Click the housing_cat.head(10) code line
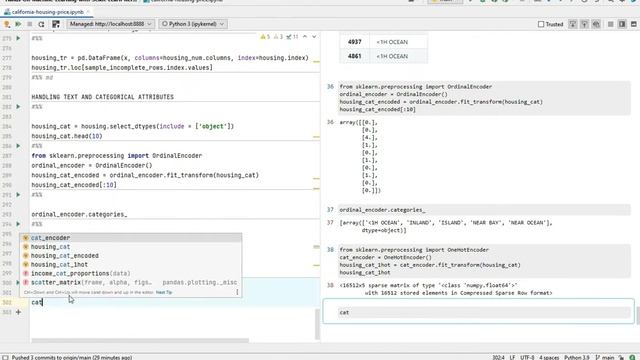640x360 pixels. (x=67, y=136)
